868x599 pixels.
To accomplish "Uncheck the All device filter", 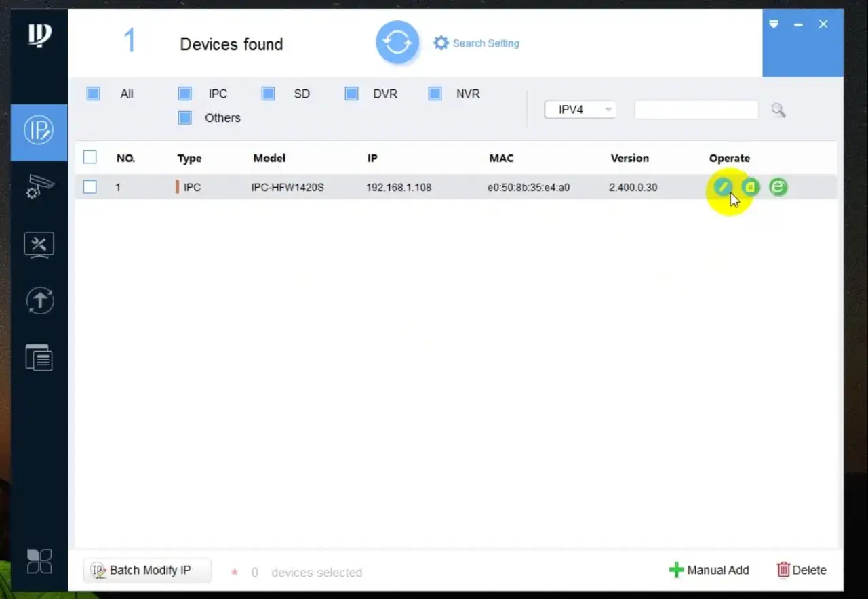I will (93, 94).
